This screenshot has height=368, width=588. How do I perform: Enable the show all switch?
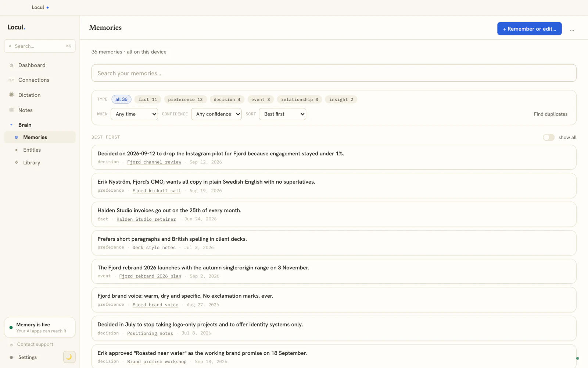pos(549,137)
